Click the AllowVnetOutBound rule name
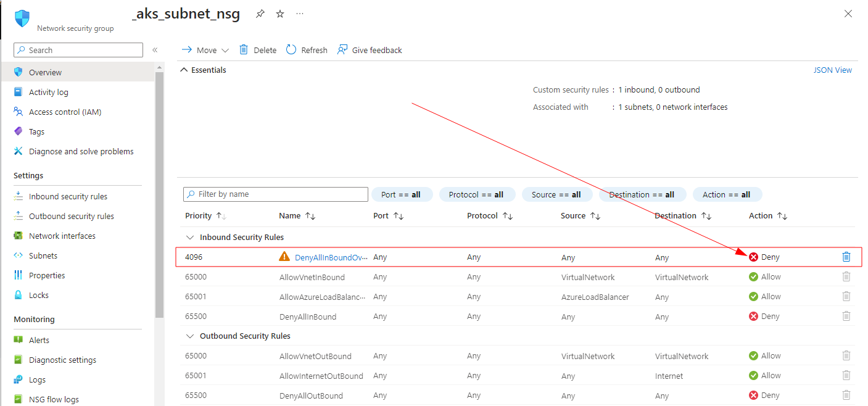868x406 pixels. 315,356
